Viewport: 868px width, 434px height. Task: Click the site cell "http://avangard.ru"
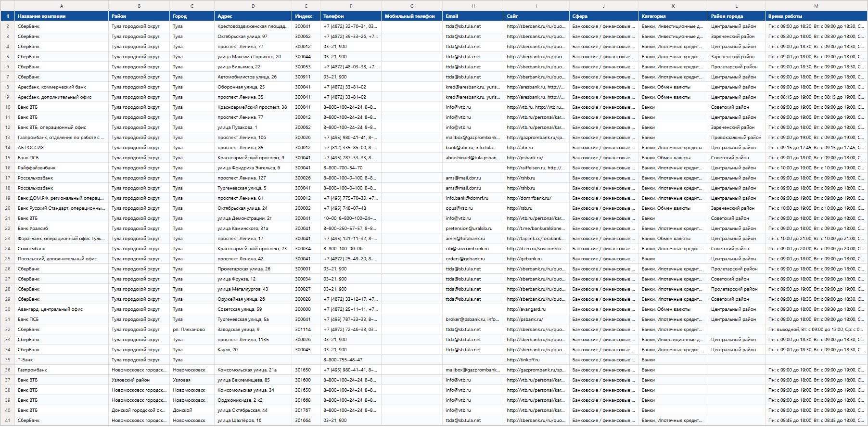pyautogui.click(x=536, y=309)
